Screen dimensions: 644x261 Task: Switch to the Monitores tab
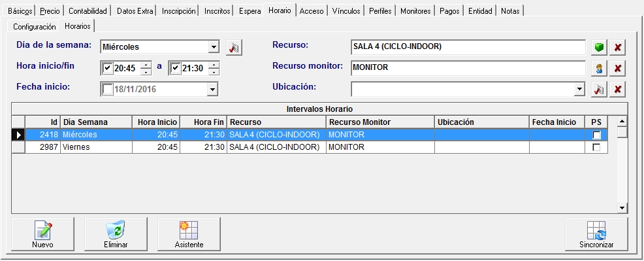[415, 11]
